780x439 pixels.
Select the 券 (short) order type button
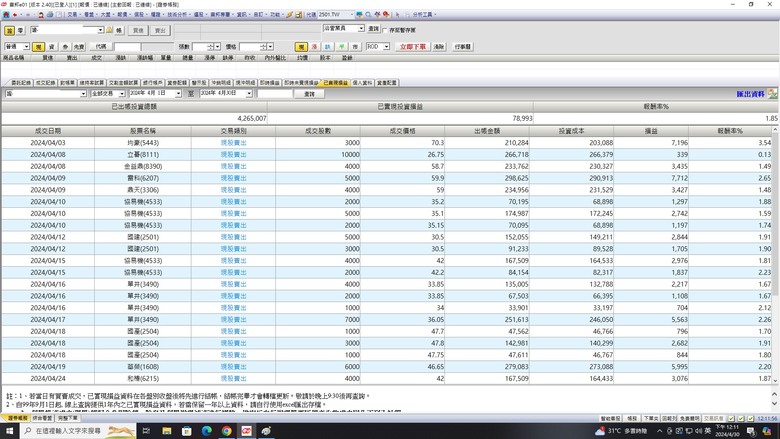tap(65, 47)
